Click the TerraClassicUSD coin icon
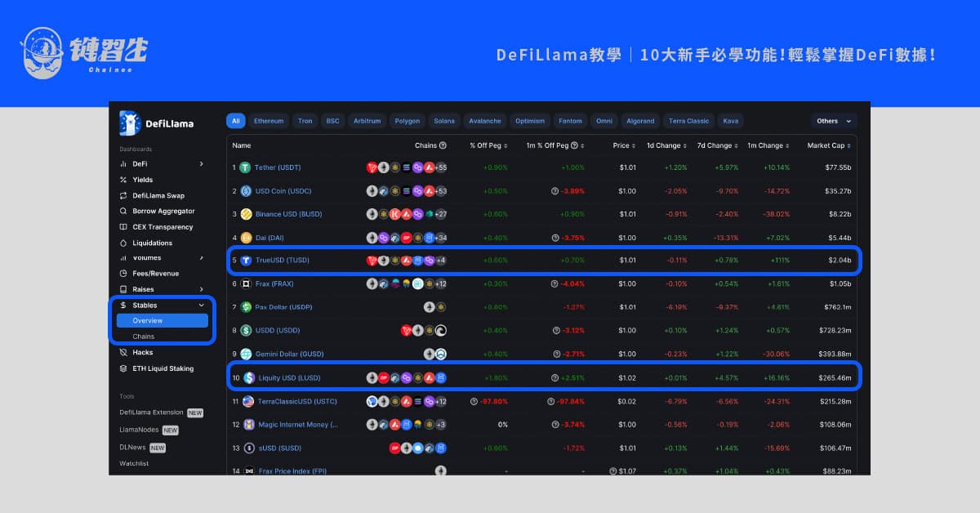Screen dimensions: 980x513 coord(249,402)
